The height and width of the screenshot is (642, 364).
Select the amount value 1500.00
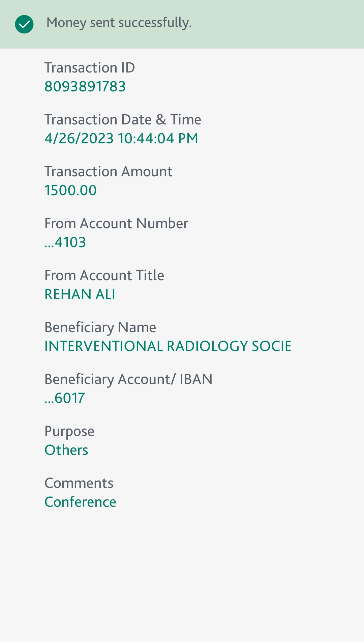(70, 191)
